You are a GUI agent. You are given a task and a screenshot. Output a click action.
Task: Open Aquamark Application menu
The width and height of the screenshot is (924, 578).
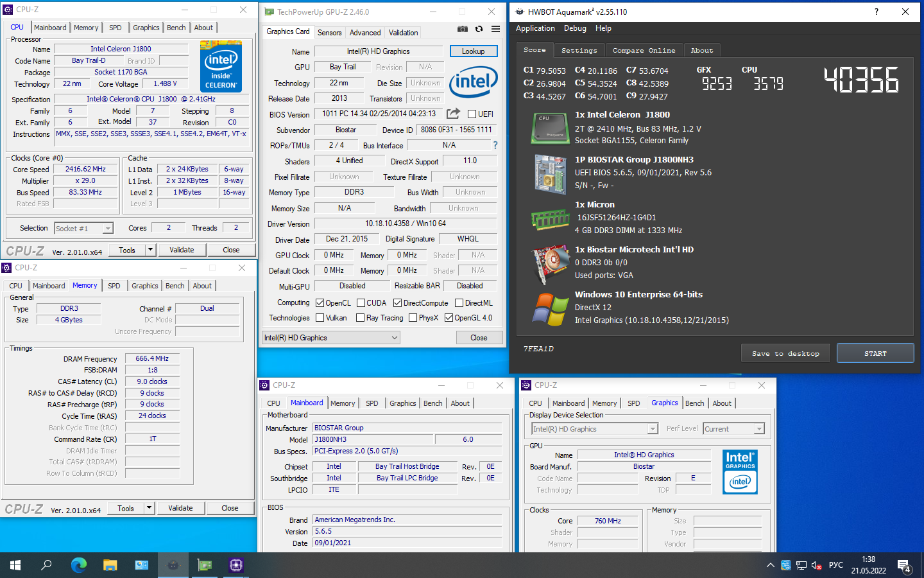[535, 28]
